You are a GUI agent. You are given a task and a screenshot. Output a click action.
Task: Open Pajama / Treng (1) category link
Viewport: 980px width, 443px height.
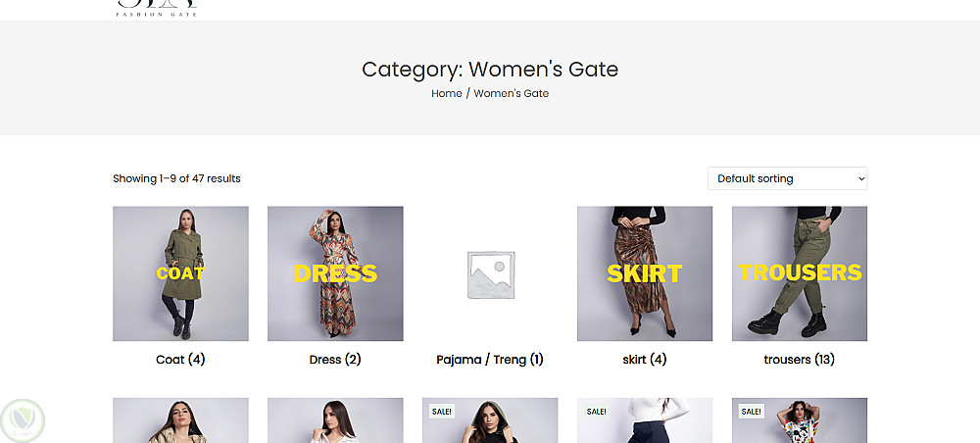pyautogui.click(x=490, y=360)
